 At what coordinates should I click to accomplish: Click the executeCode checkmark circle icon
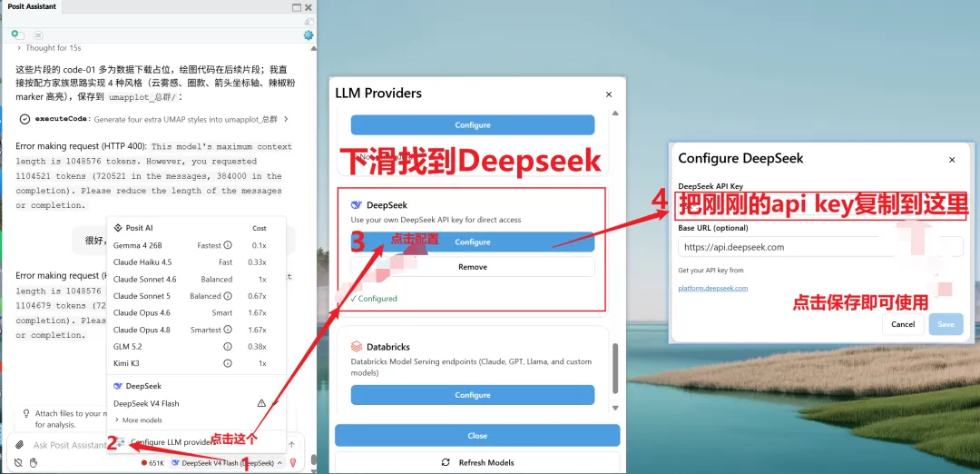pos(24,119)
